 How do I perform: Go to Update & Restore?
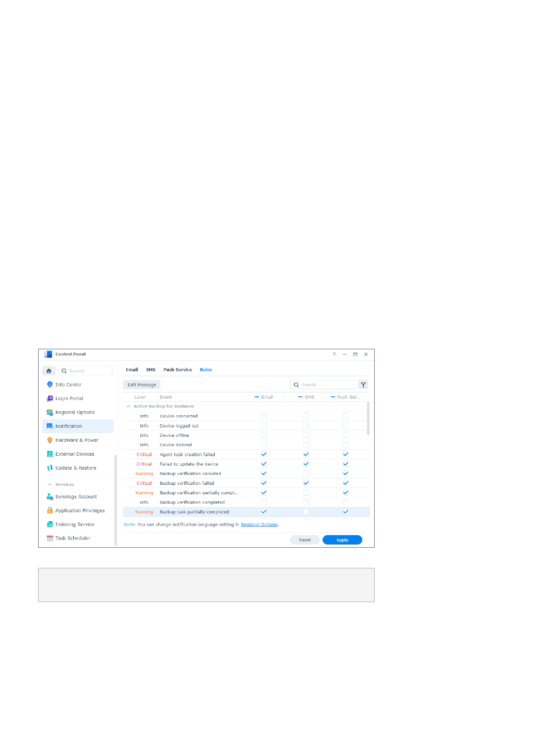(x=75, y=468)
